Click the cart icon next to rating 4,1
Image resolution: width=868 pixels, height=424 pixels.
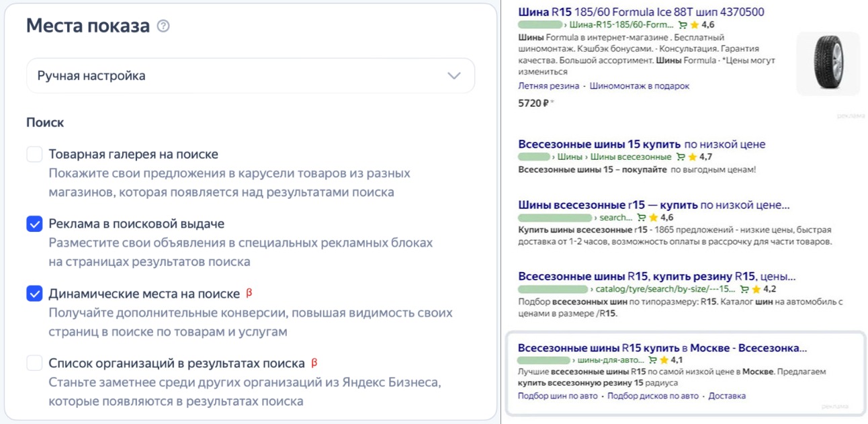[x=652, y=360]
